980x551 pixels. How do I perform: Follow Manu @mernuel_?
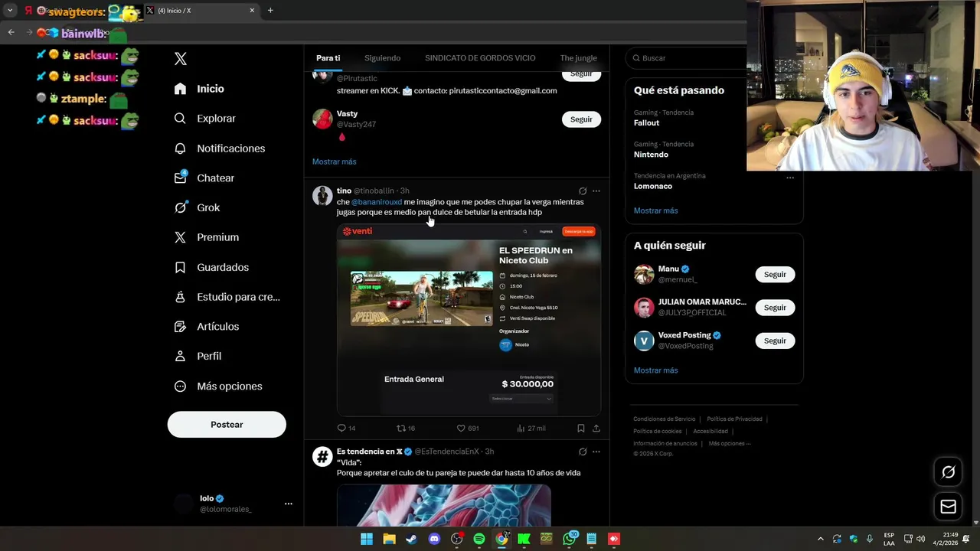775,275
